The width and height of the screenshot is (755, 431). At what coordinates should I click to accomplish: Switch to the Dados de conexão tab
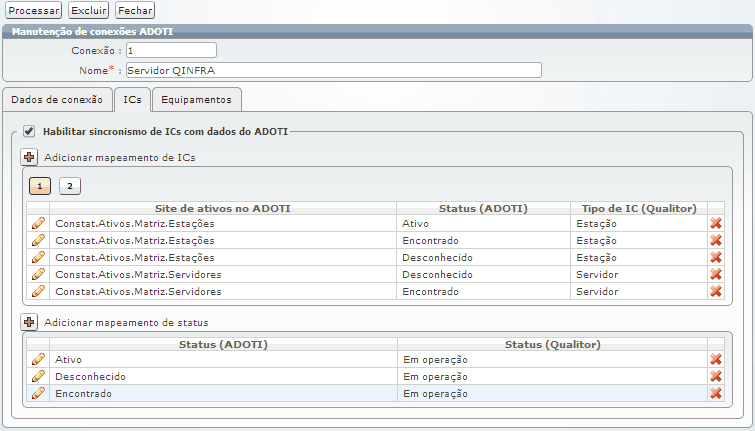click(x=56, y=100)
